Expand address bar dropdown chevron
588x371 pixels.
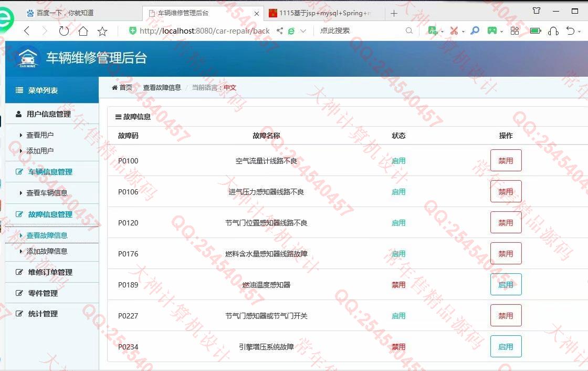[x=303, y=31]
